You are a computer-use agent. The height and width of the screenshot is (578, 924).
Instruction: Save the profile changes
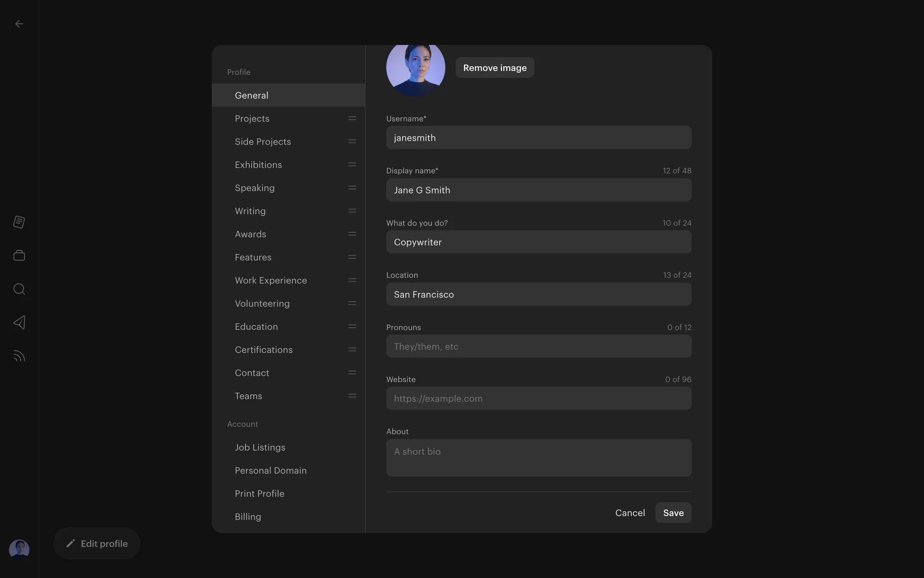pyautogui.click(x=673, y=512)
